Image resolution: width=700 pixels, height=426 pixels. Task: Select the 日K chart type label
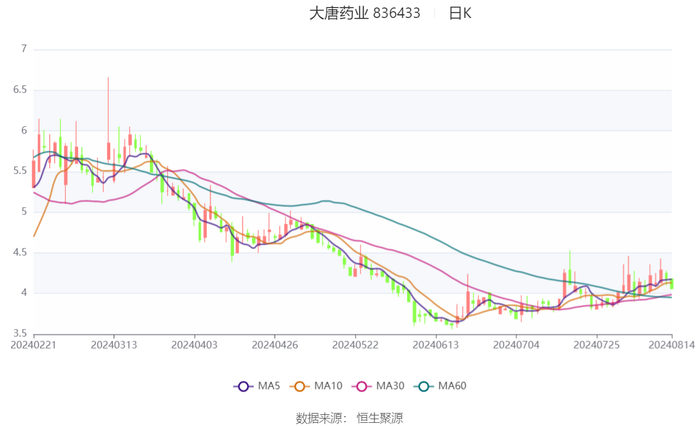click(459, 14)
